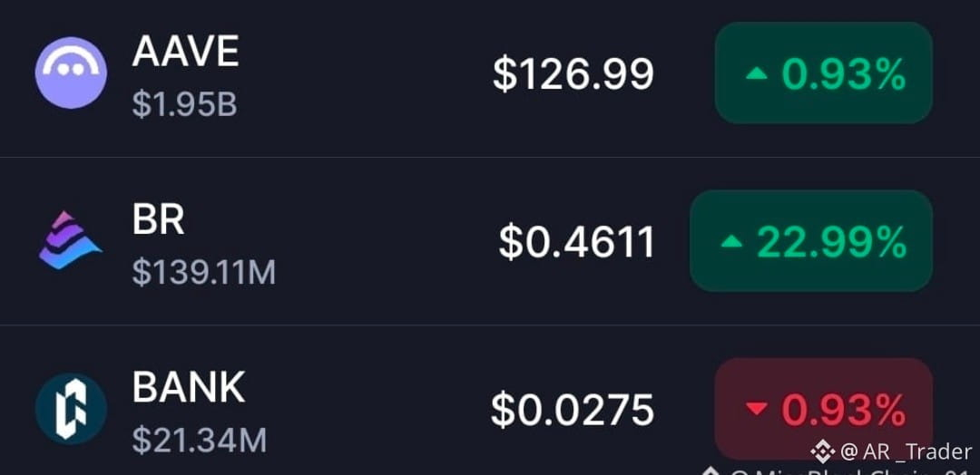Screen dimensions: 980x475
Task: Click the AAVE market cap $1.95B
Action: [x=184, y=105]
